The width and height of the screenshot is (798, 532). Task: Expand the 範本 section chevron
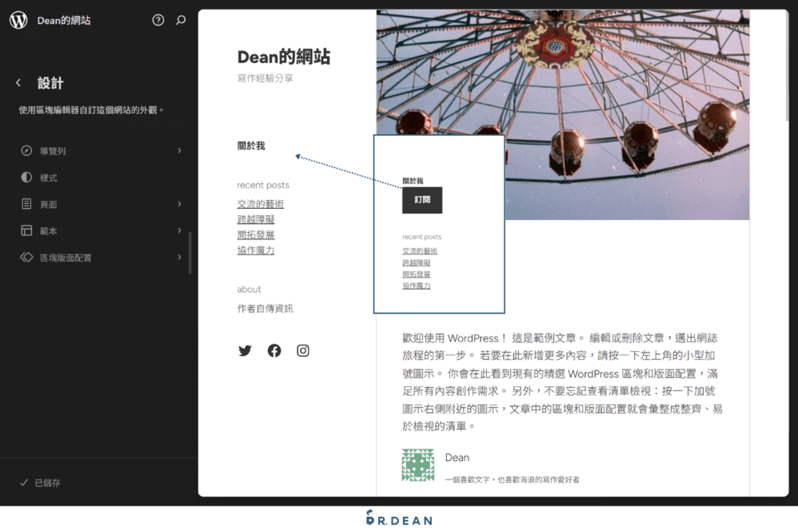(179, 231)
